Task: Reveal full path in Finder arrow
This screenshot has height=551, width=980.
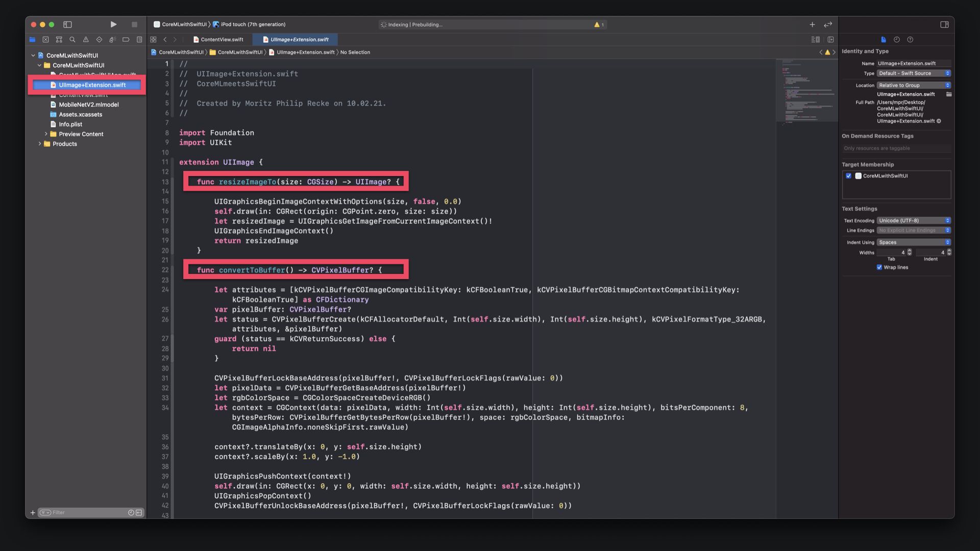Action: [939, 121]
